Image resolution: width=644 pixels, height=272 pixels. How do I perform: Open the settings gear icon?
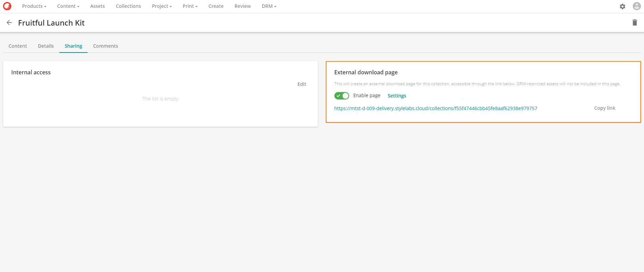(x=622, y=6)
